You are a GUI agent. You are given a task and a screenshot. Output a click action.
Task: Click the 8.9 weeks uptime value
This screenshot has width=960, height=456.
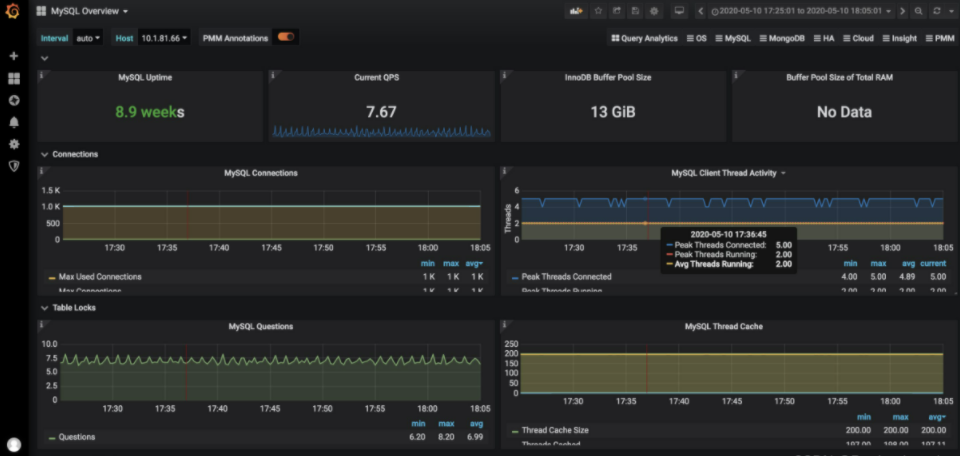tap(149, 112)
